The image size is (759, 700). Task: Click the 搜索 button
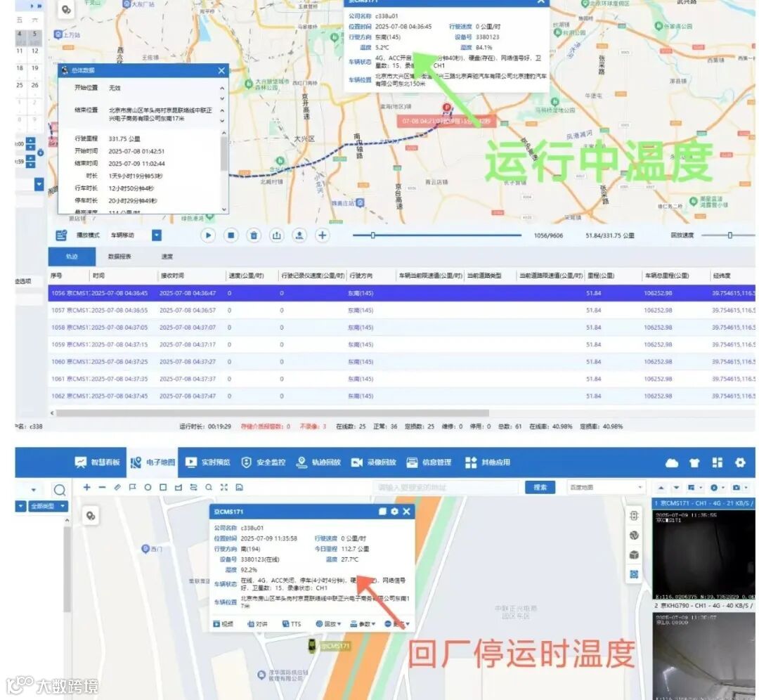[540, 488]
